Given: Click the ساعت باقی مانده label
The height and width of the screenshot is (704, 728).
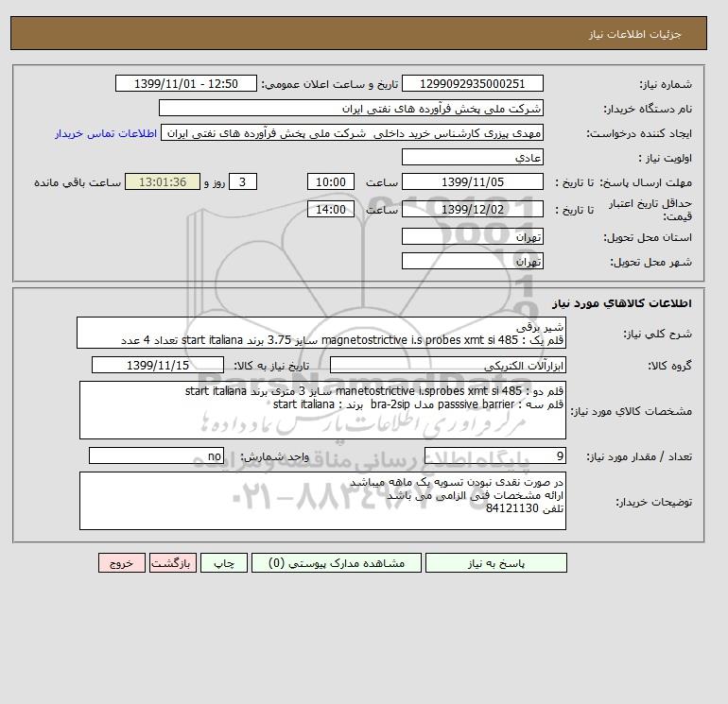Looking at the screenshot, I should click(78, 182).
